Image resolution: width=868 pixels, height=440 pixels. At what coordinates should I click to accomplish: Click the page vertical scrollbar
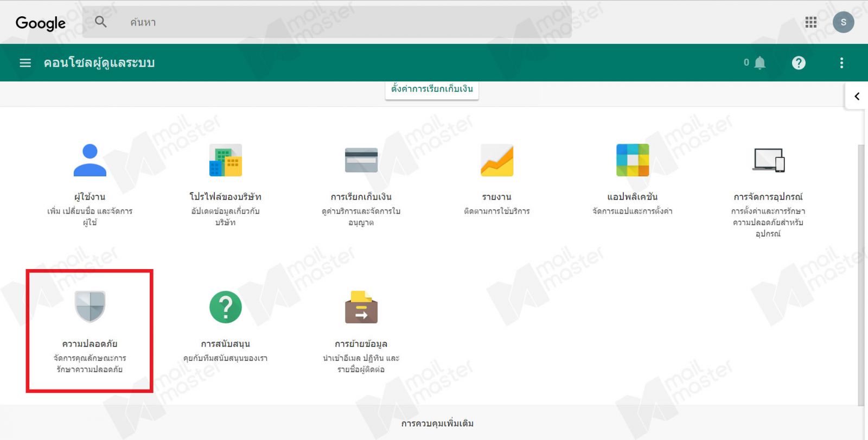(x=861, y=276)
